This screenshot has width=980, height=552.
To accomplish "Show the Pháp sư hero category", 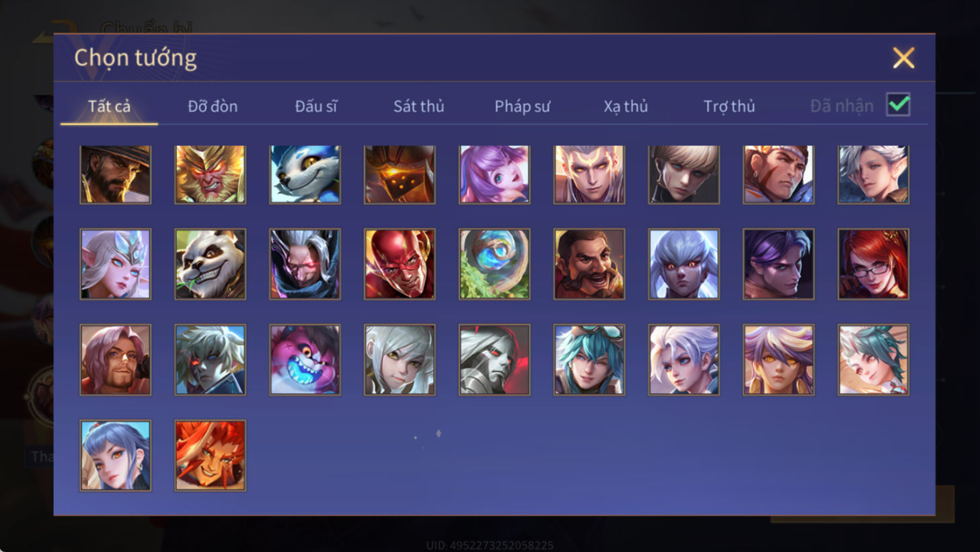I will coord(522,106).
